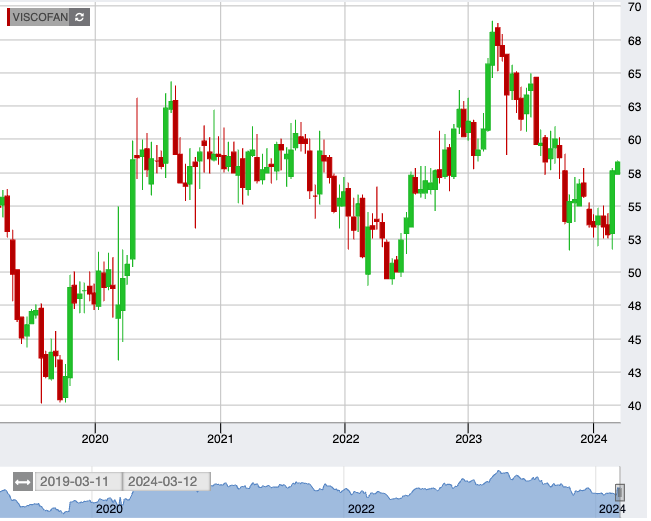Viewport: 651px width, 521px height.
Task: Click the 2023 axis label on main chart
Action: coord(468,439)
